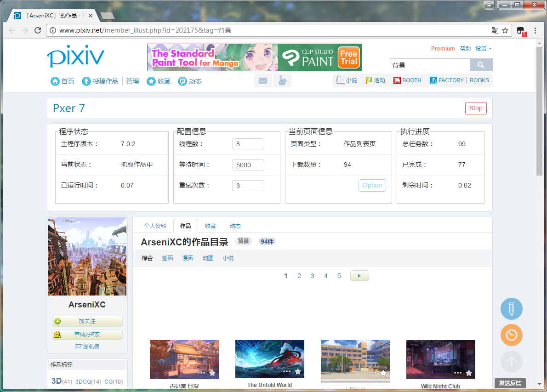The image size is (547, 392).
Task: Filter works by 插画 illustrations
Action: coord(167,258)
